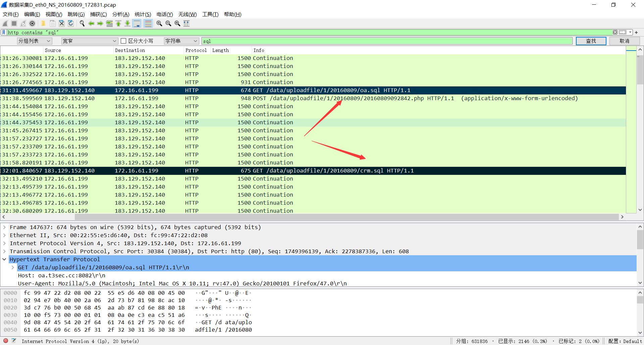Sort packets by Protocol column header
The width and height of the screenshot is (644, 345).
(197, 50)
